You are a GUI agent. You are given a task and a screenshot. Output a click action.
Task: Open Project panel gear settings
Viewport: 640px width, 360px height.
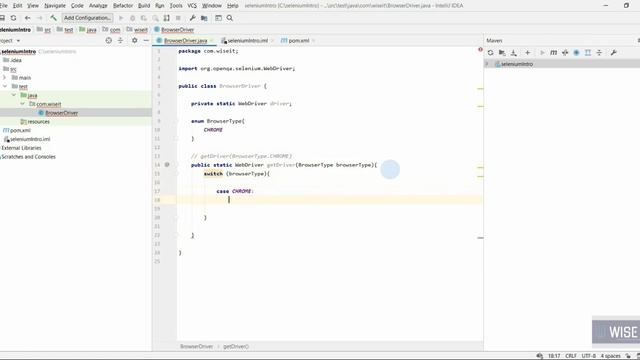point(134,40)
